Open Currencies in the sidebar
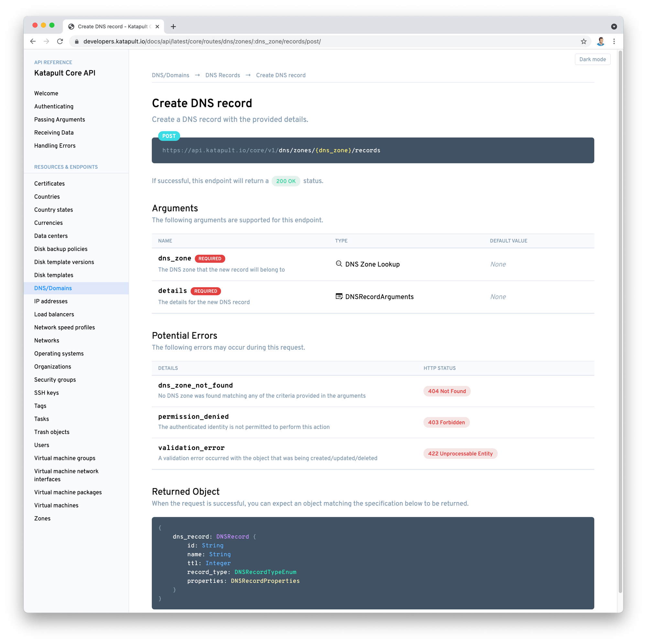 [x=49, y=223]
